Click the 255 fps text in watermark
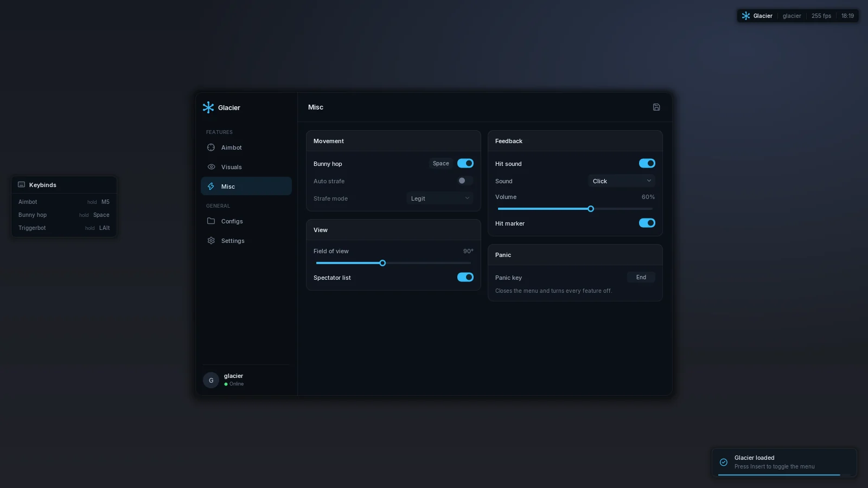The width and height of the screenshot is (868, 488). click(x=821, y=16)
